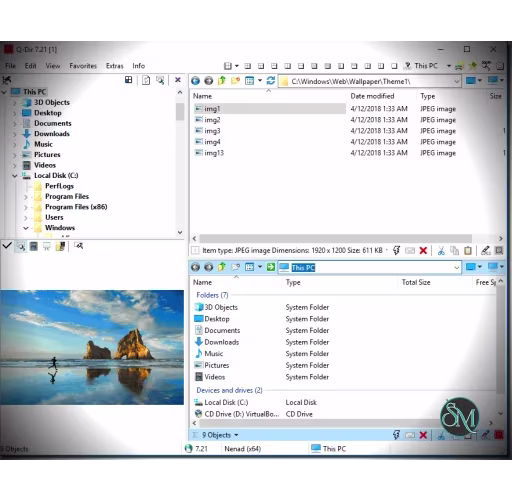Click the purple X above the folder tree
512x500 pixels.
point(178,80)
